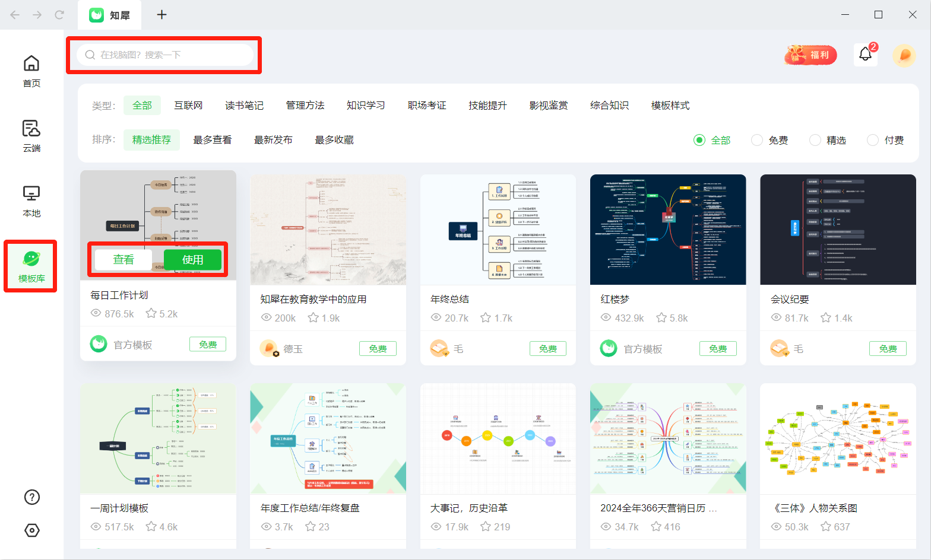Open the 云端 cloud sidebar icon
This screenshot has width=931, height=560.
click(x=31, y=128)
